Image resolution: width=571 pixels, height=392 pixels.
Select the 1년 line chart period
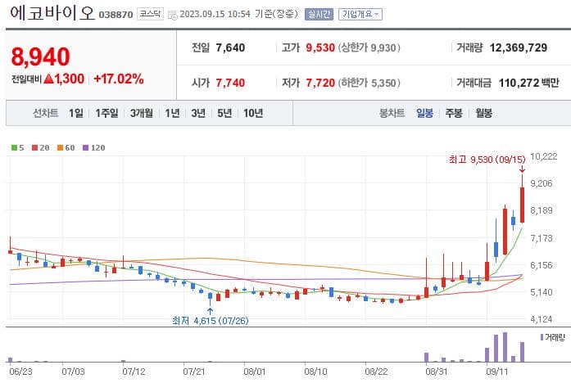click(172, 113)
